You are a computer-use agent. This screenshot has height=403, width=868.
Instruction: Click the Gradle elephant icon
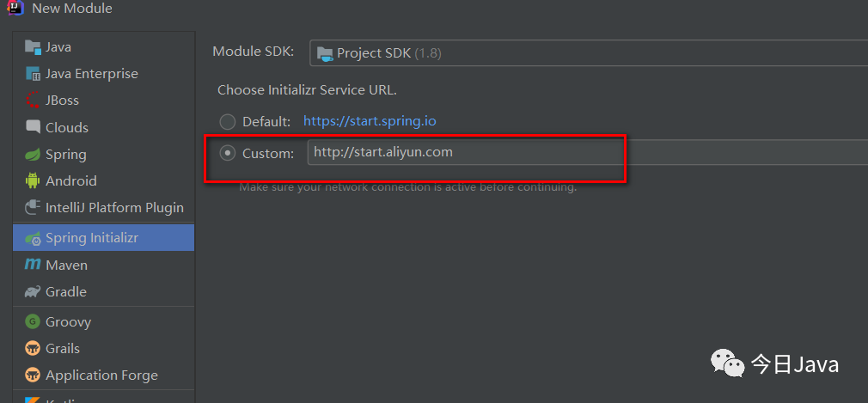(33, 292)
